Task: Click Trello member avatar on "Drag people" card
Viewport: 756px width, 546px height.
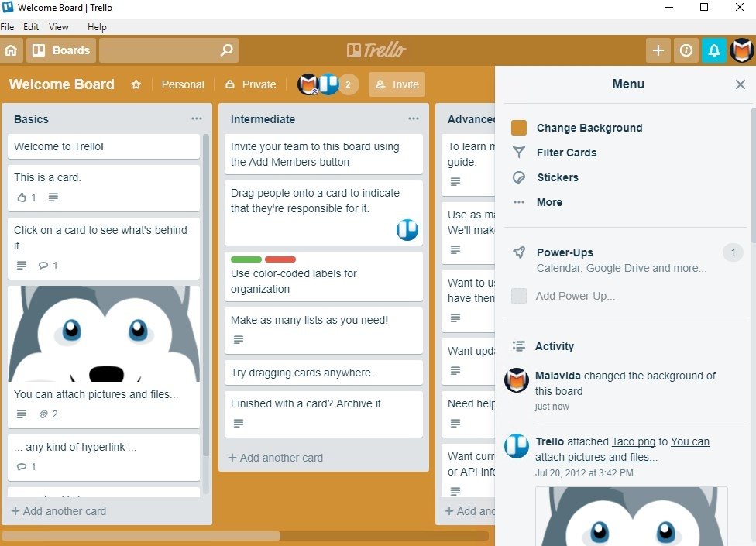Action: pyautogui.click(x=407, y=230)
